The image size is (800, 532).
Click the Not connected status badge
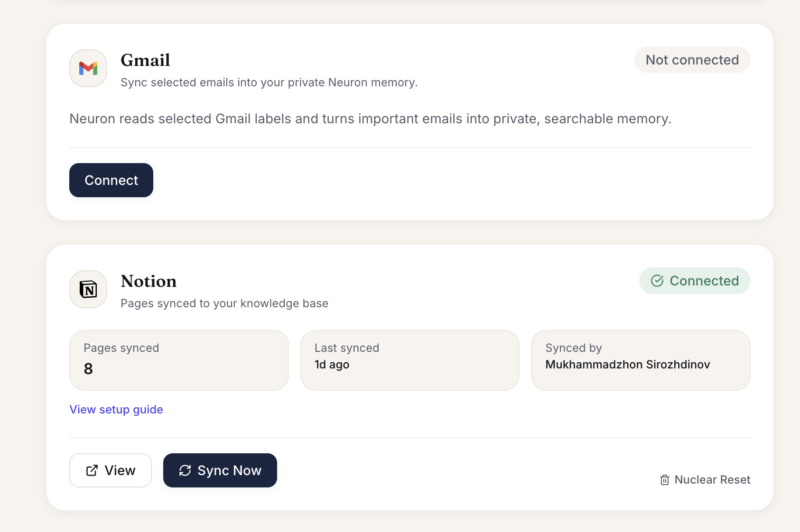pyautogui.click(x=692, y=60)
